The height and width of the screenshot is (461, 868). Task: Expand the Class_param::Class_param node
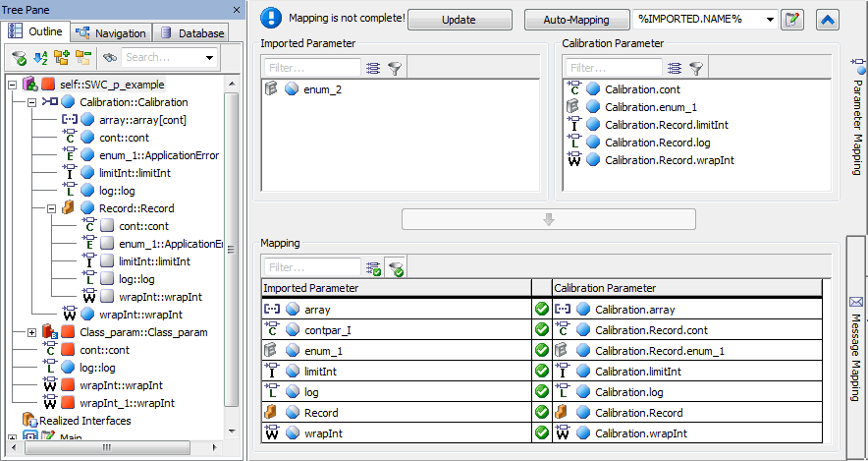click(31, 333)
